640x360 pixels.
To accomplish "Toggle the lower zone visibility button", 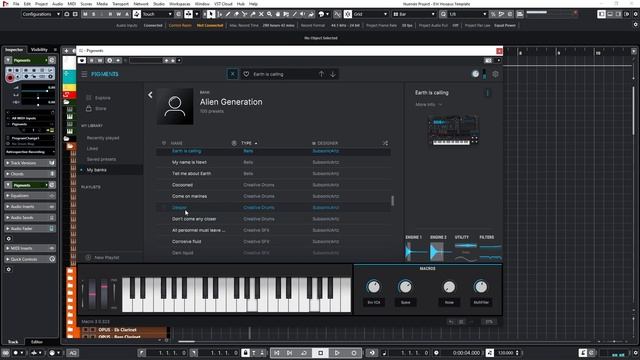I will [610, 14].
